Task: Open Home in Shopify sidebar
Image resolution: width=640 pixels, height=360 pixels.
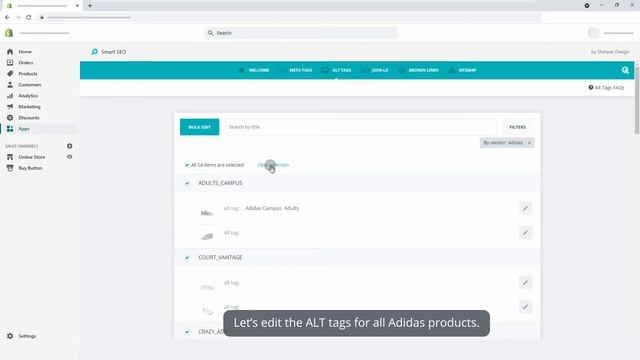Action: coord(24,52)
